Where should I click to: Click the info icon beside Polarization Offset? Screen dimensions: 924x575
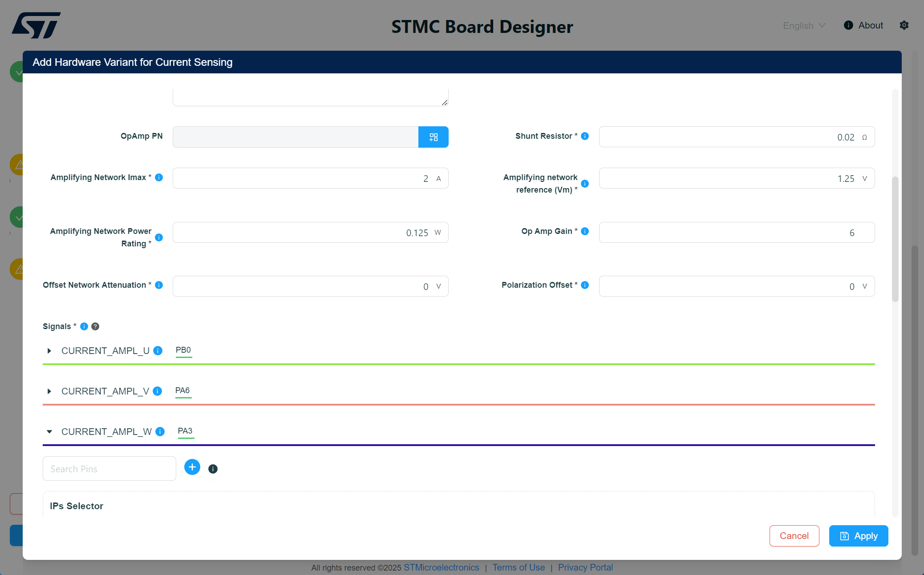pyautogui.click(x=584, y=285)
